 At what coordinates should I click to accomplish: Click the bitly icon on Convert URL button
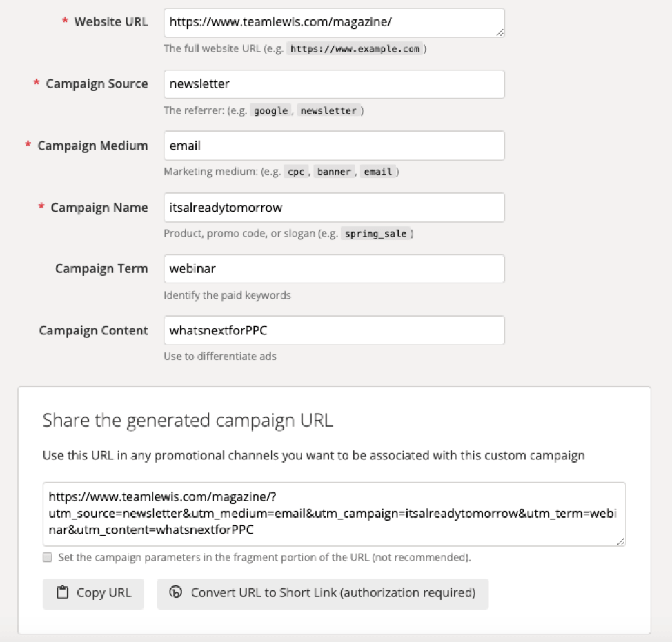point(176,593)
